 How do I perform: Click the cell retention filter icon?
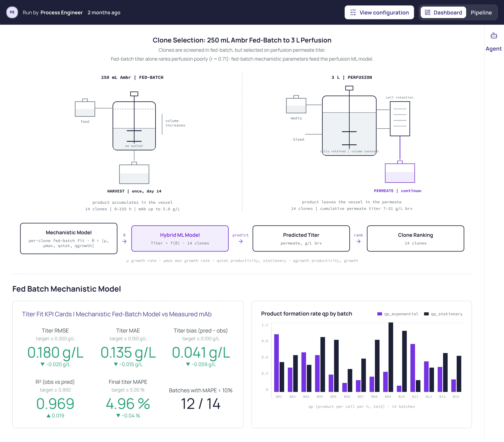[400, 119]
